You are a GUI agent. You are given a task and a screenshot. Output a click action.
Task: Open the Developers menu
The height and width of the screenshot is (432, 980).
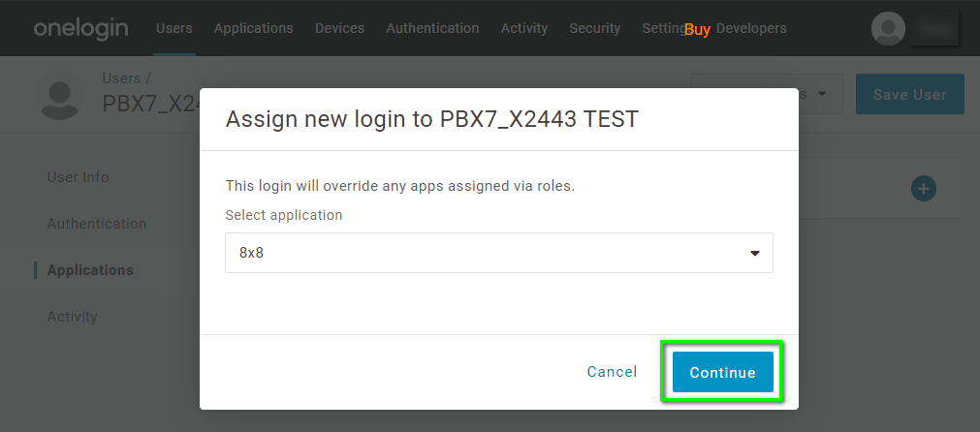pos(751,28)
